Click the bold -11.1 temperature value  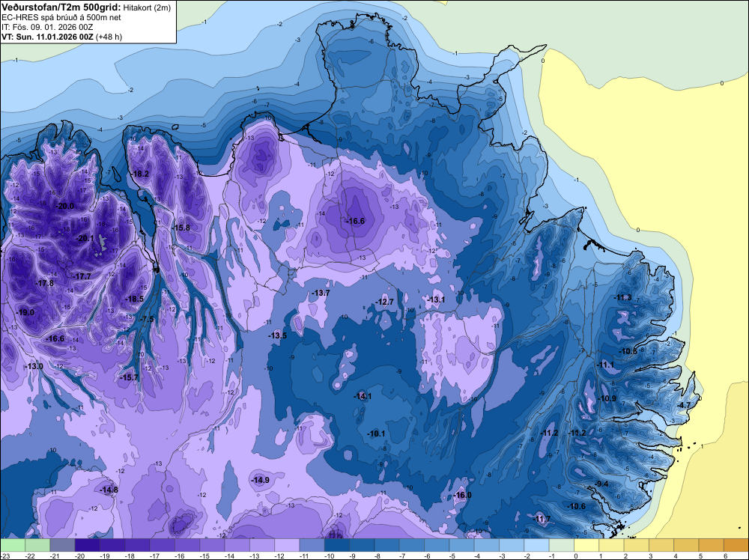point(605,365)
